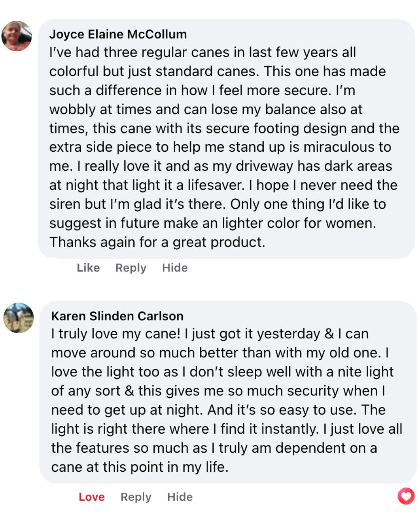Screen dimensions: 420x525
Task: Click the line starting "wobbly at times"
Action: pos(206,109)
